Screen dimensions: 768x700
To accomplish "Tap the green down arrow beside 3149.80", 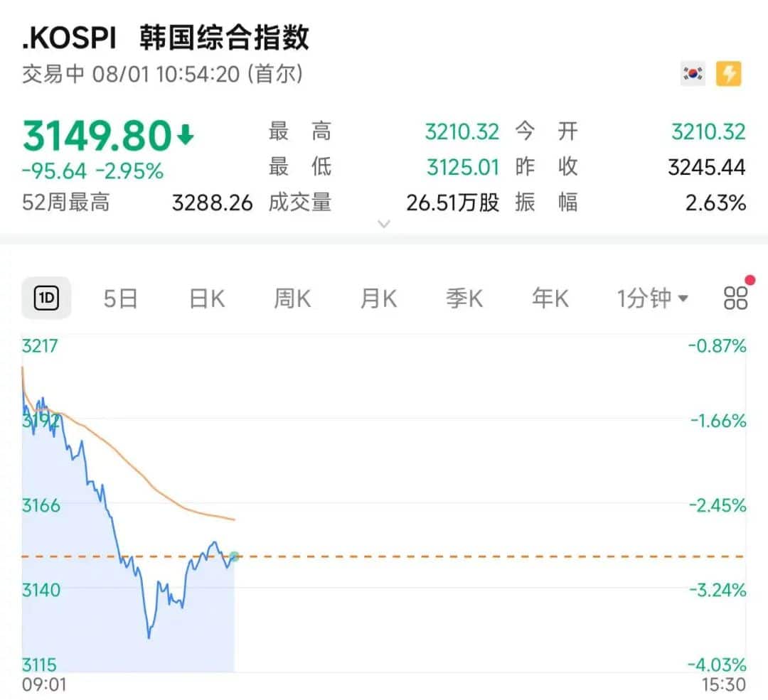I will (185, 134).
